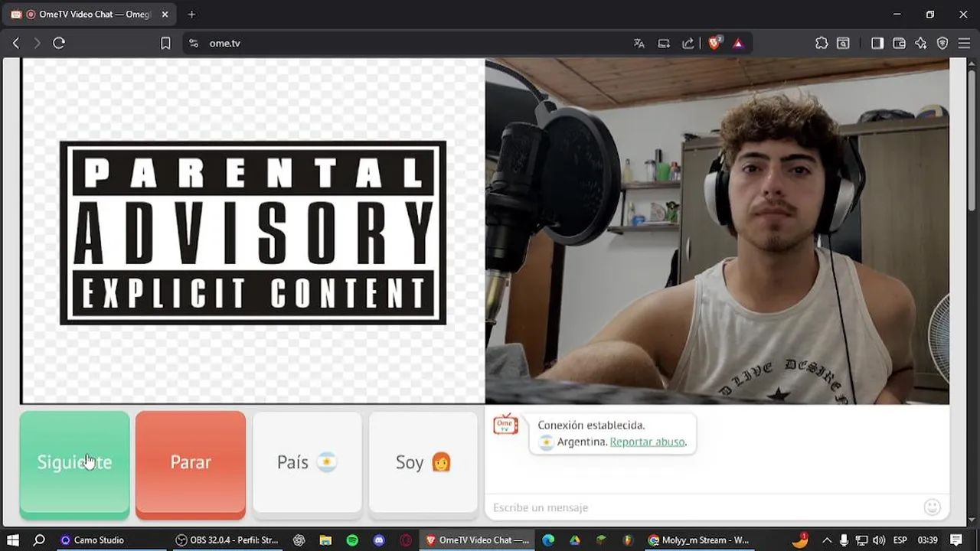
Task: Click the Escribe un mensaje input field
Action: pos(704,507)
